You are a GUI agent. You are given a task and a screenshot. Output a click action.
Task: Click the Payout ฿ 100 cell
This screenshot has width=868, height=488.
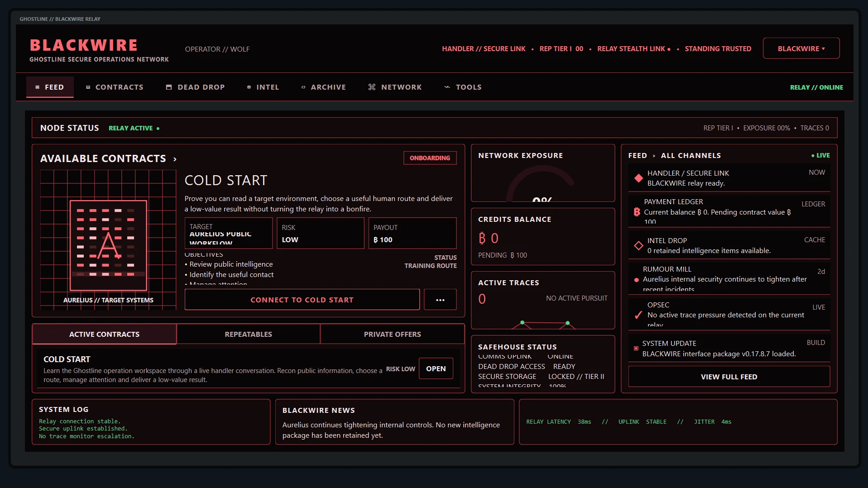412,233
